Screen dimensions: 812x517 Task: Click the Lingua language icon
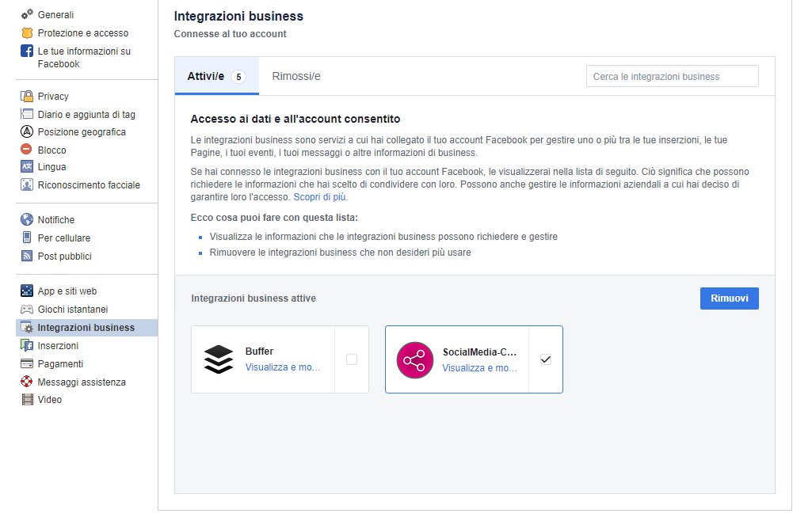tap(29, 166)
